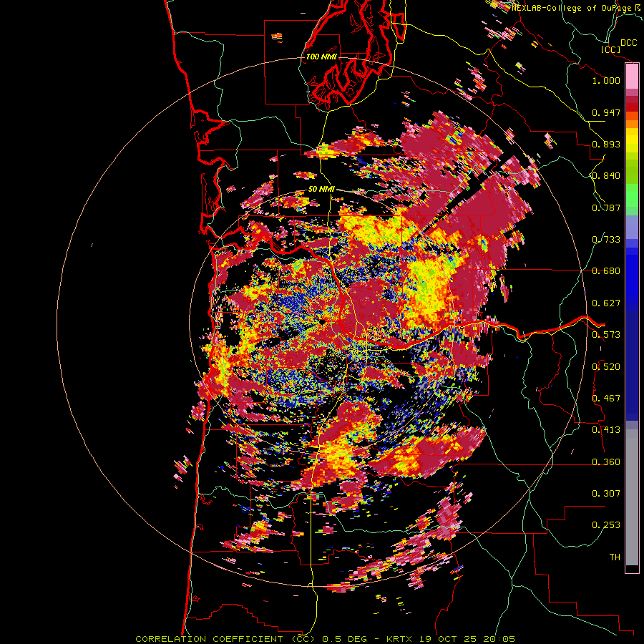The image size is (644, 644).
Task: Click the 0.947 scale value
Action: [606, 112]
